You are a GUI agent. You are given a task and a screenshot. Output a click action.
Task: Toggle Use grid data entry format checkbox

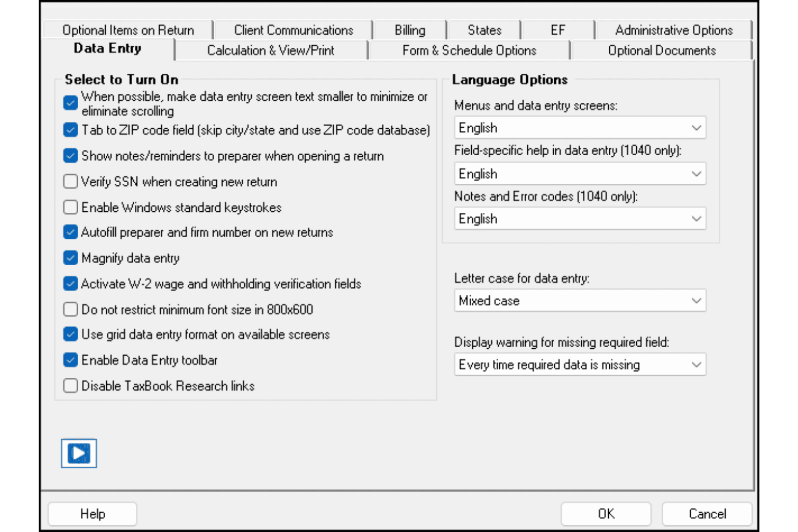pyautogui.click(x=71, y=334)
